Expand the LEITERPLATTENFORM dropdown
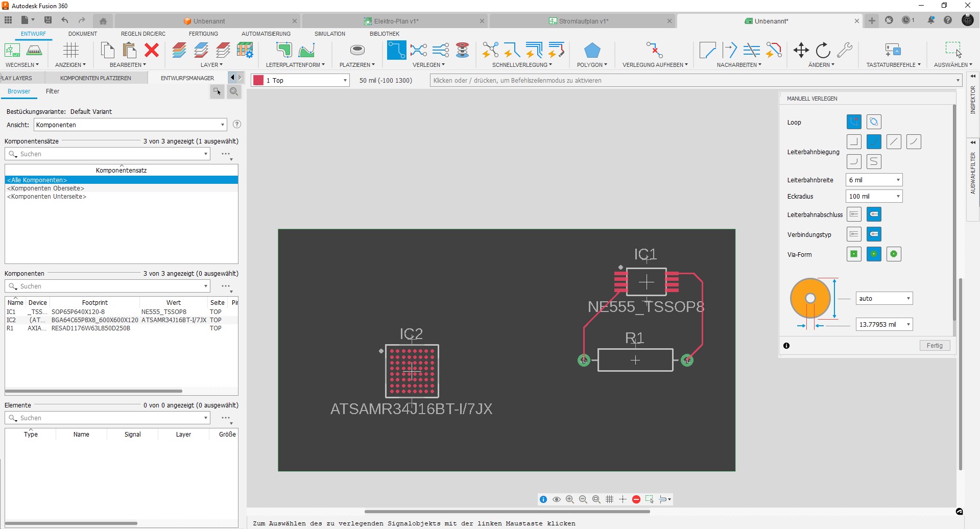The width and height of the screenshot is (980, 529). pyautogui.click(x=323, y=65)
